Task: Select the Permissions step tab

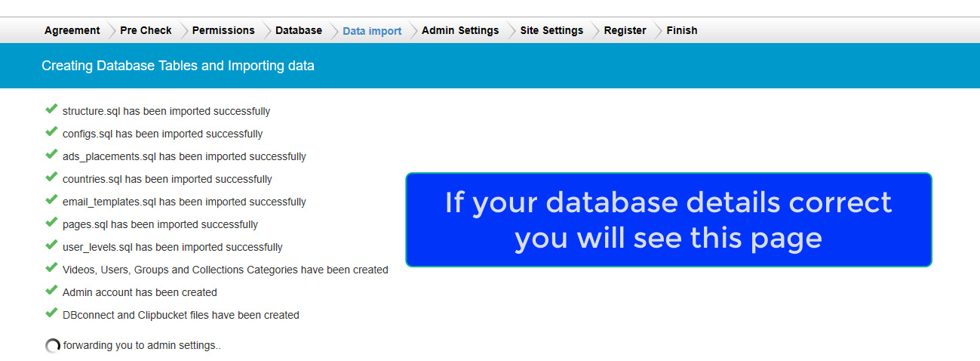Action: coord(223,30)
